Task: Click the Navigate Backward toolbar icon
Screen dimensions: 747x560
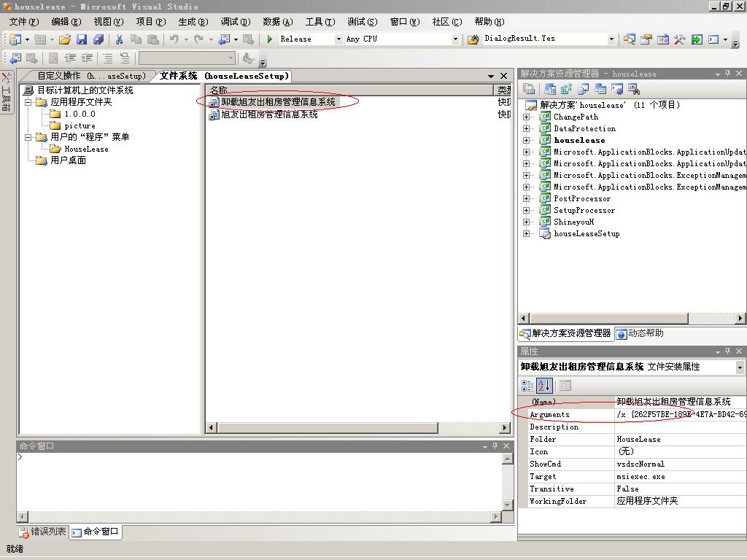Action: coord(224,39)
